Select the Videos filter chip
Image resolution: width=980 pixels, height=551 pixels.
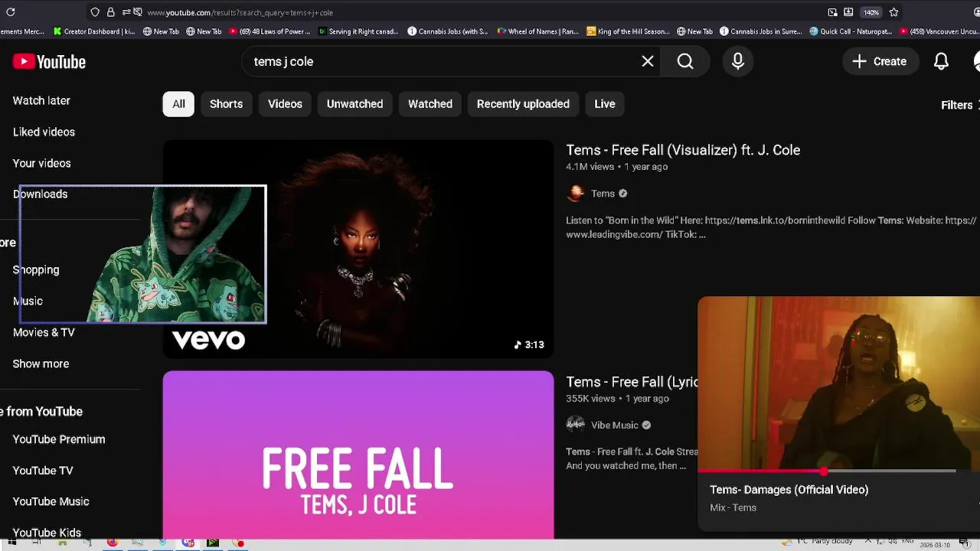(285, 104)
